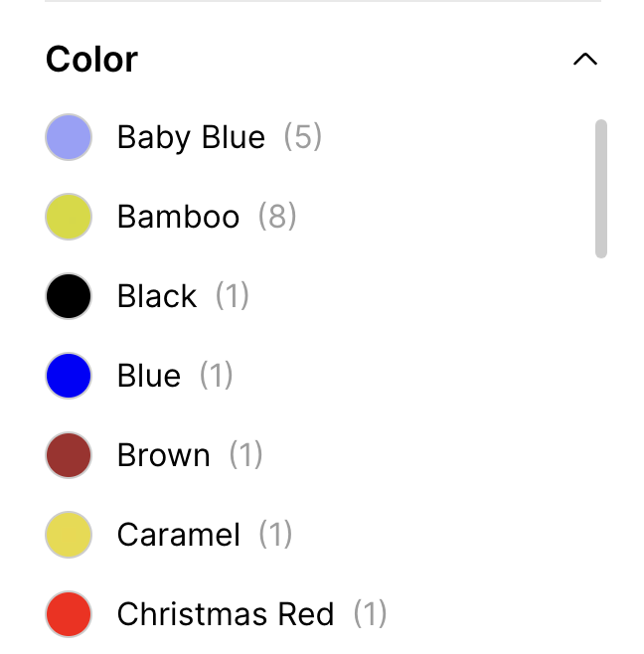Image resolution: width=644 pixels, height=654 pixels.
Task: Choose the Black color swatch
Action: pos(69,296)
